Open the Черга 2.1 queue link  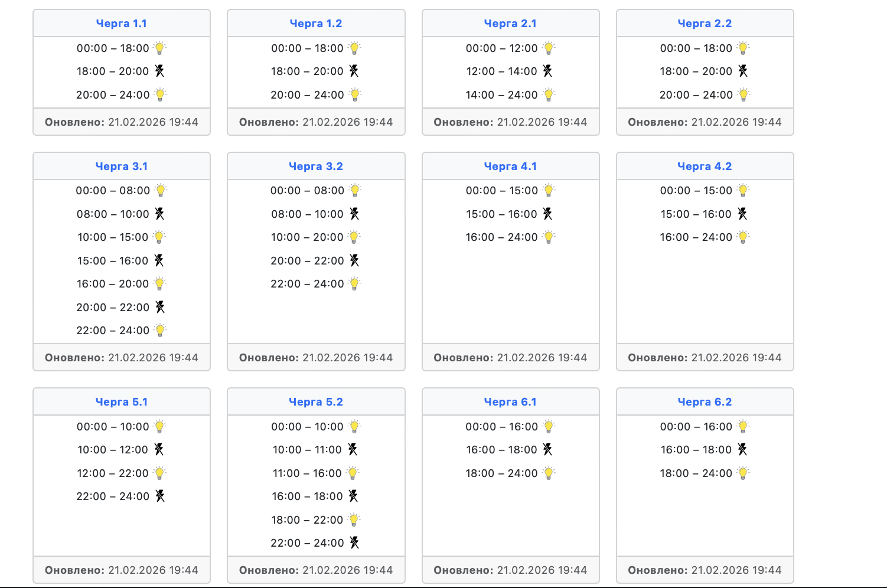point(510,24)
